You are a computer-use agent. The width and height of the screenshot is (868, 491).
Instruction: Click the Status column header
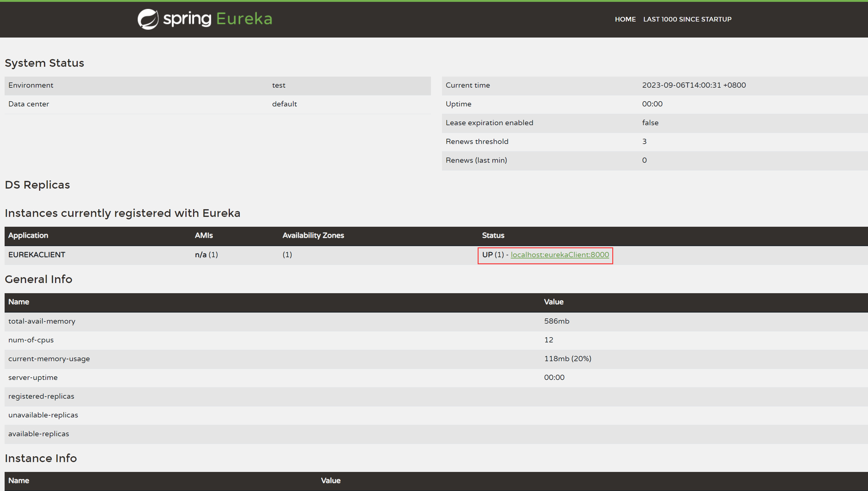point(493,235)
